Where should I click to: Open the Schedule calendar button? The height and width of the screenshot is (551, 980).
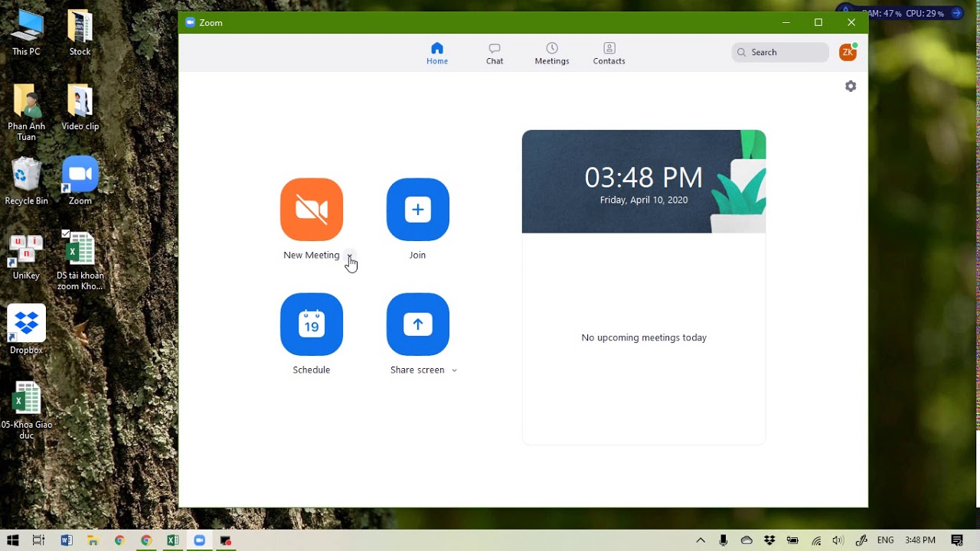pyautogui.click(x=312, y=324)
